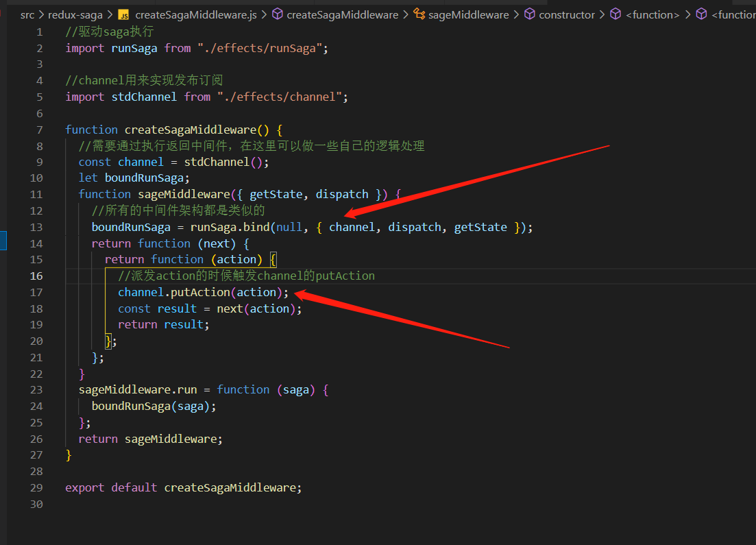Click putAction method call on line 17
Image resolution: width=756 pixels, height=545 pixels.
point(200,292)
